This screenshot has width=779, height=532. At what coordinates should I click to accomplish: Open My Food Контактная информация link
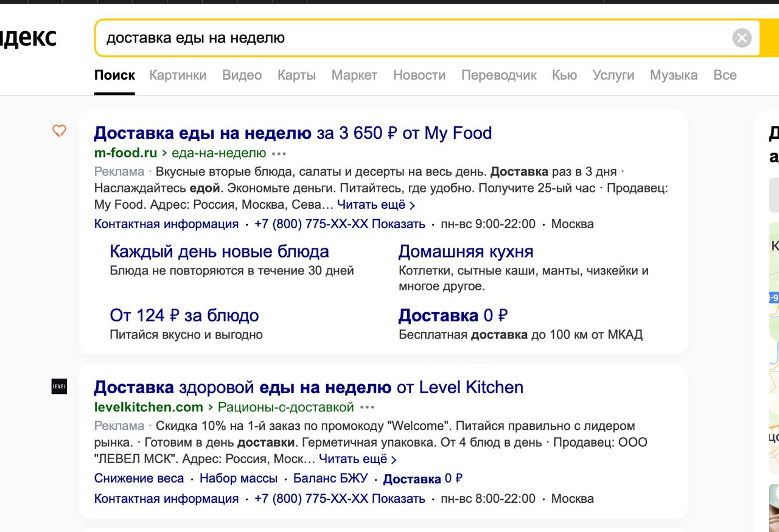pyautogui.click(x=166, y=224)
